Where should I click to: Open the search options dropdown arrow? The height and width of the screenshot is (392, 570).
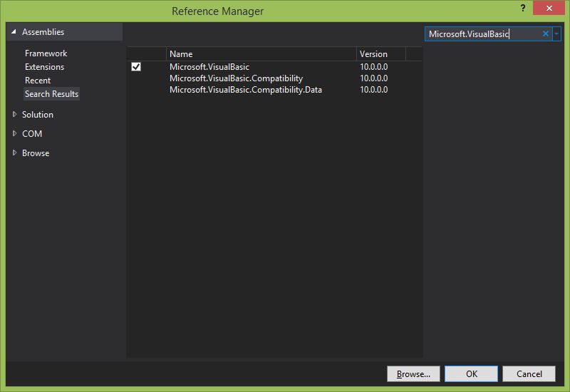click(x=556, y=33)
